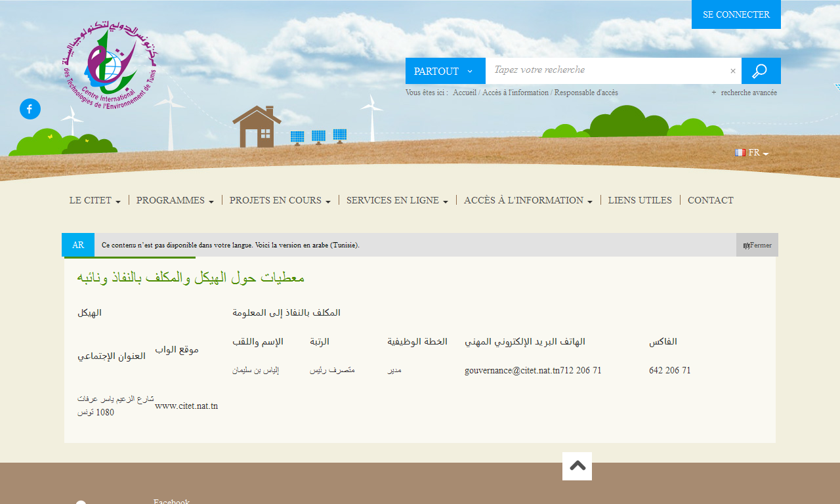Jump back to top with the up arrow
Viewport: 840px width, 504px height.
click(577, 466)
